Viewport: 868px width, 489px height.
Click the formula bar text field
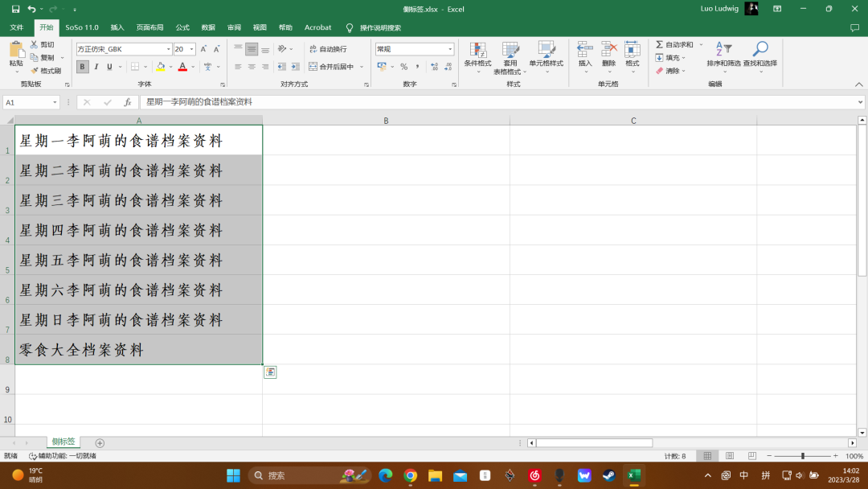point(497,102)
